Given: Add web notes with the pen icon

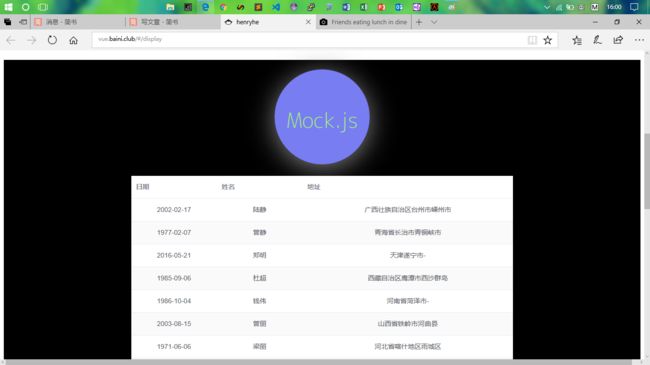Looking at the screenshot, I should [597, 40].
